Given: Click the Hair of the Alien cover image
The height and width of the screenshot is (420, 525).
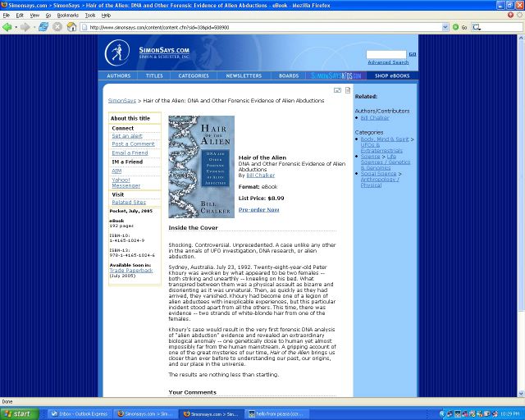Looking at the screenshot, I should tap(201, 167).
